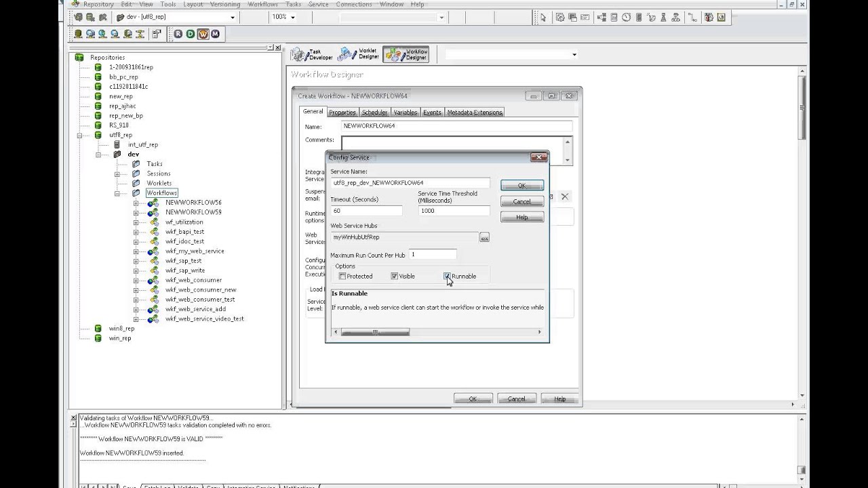Click the Maximum Run Count Per Hub field
Image resolution: width=868 pixels, height=488 pixels.
coord(433,255)
